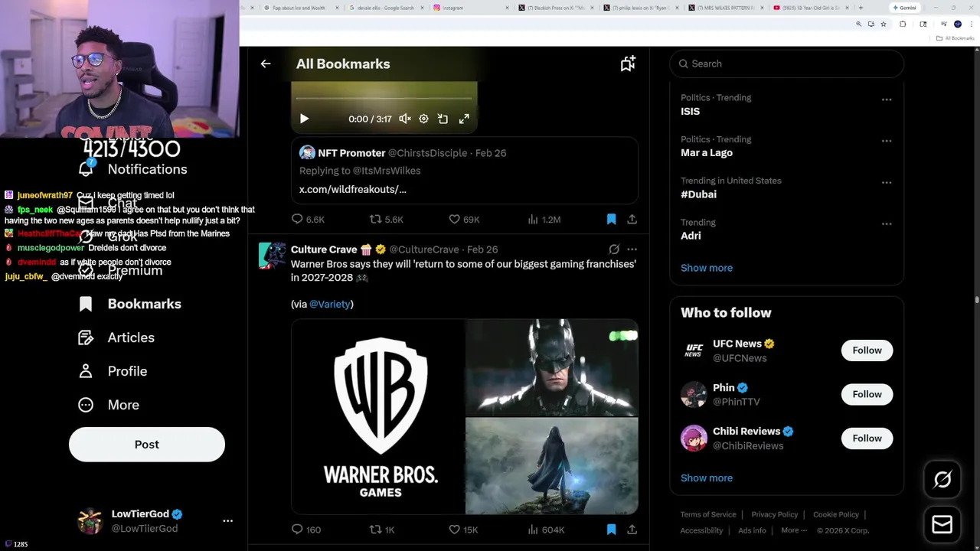Click the X search field
Image resolution: width=980 pixels, height=551 pixels.
(x=786, y=64)
